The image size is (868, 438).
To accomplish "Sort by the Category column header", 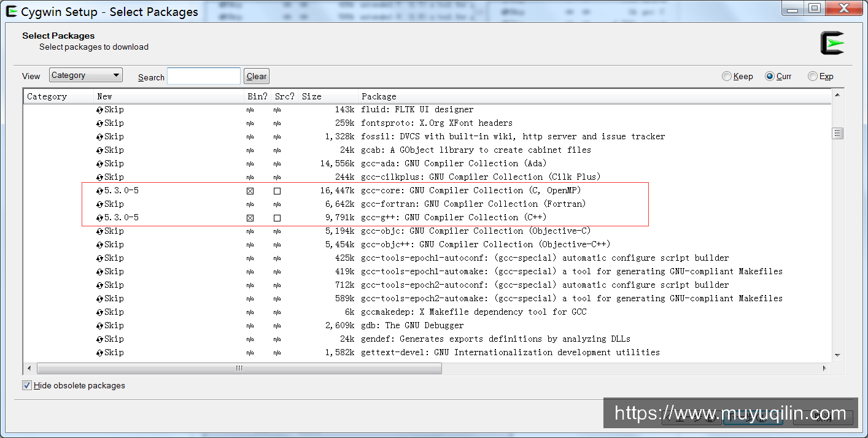I will (59, 96).
